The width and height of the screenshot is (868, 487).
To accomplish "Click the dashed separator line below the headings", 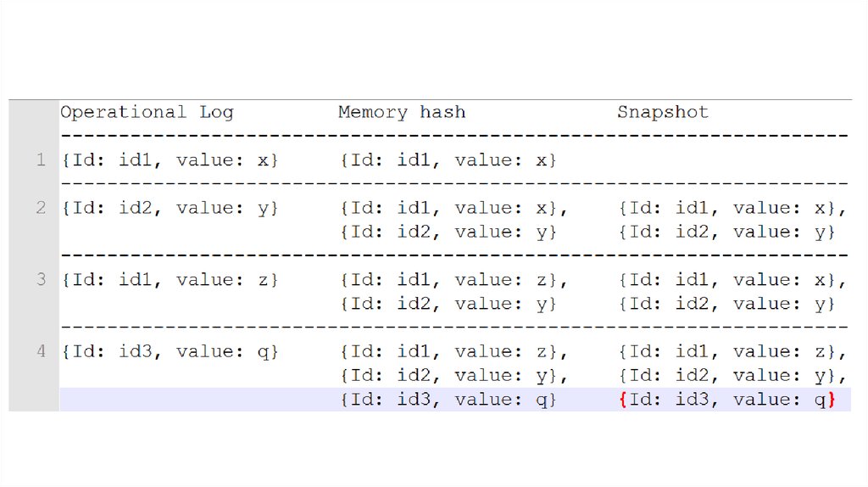I will (454, 136).
